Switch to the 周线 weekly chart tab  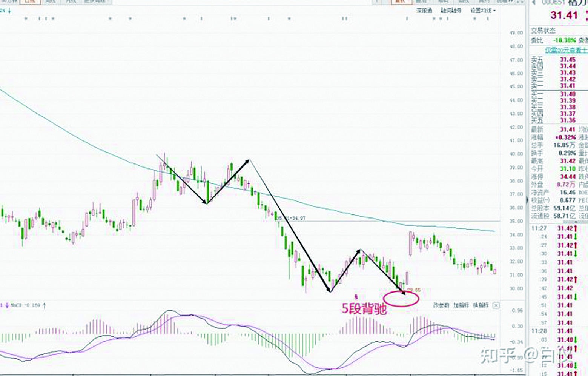pyautogui.click(x=51, y=2)
